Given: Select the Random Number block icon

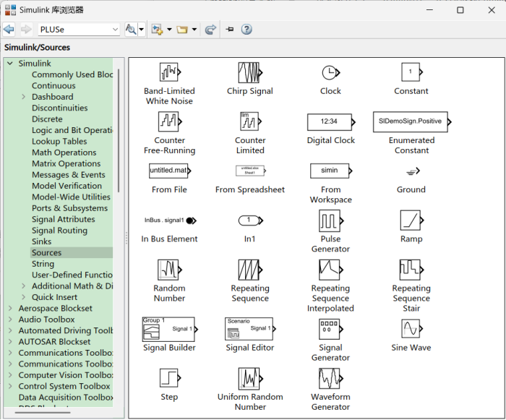Looking at the screenshot, I should tap(170, 270).
